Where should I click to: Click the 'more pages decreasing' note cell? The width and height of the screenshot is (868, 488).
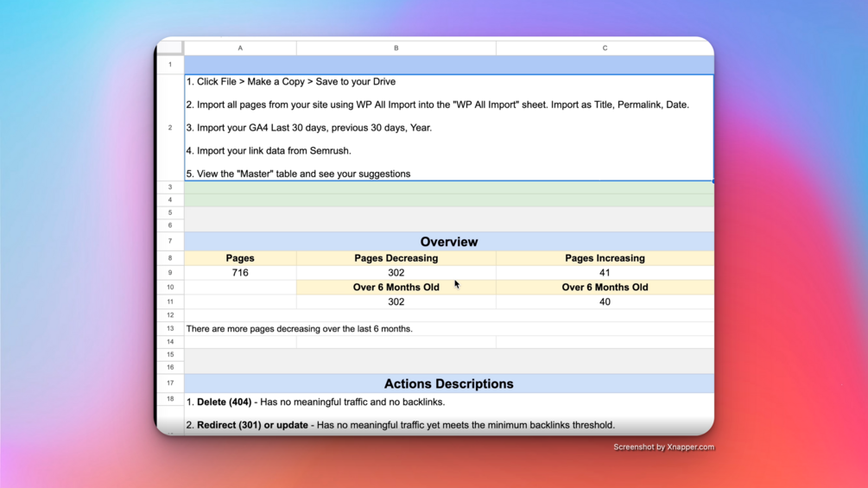(x=449, y=329)
